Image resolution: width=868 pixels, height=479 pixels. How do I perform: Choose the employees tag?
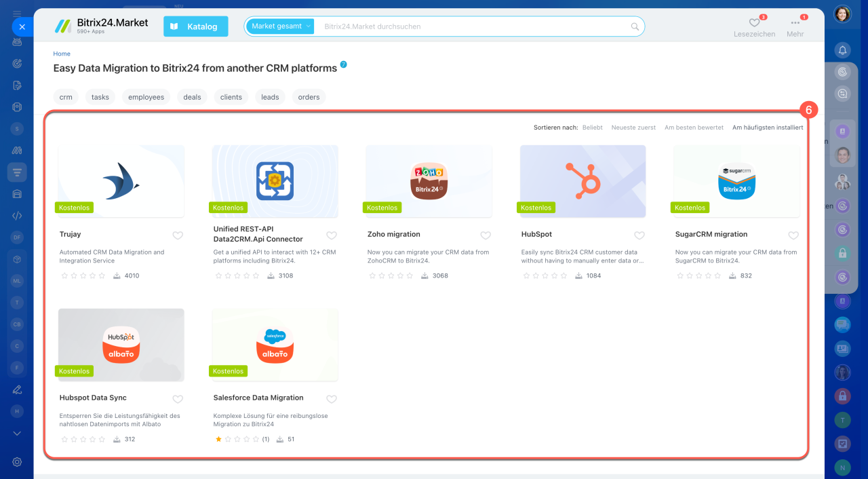[x=146, y=97]
